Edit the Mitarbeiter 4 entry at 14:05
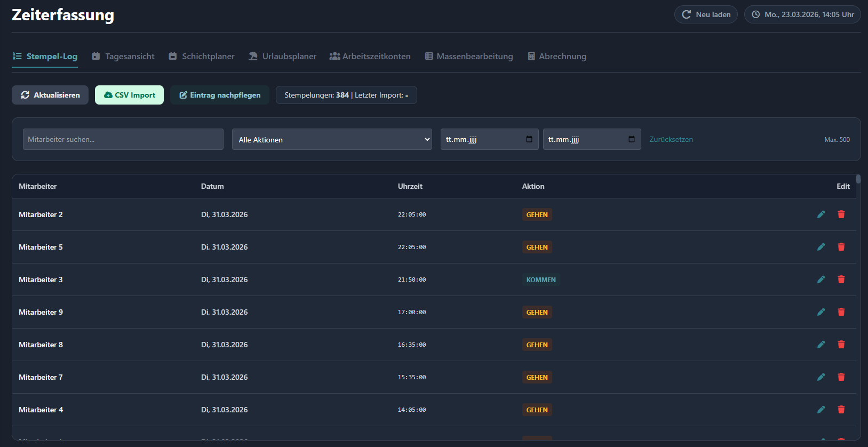This screenshot has height=447, width=868. tap(821, 410)
